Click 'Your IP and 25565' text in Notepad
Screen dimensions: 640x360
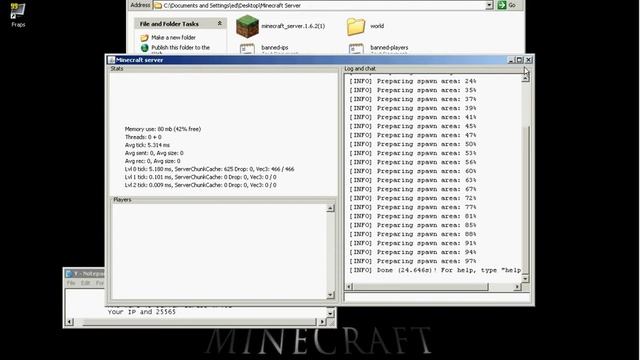(142, 312)
